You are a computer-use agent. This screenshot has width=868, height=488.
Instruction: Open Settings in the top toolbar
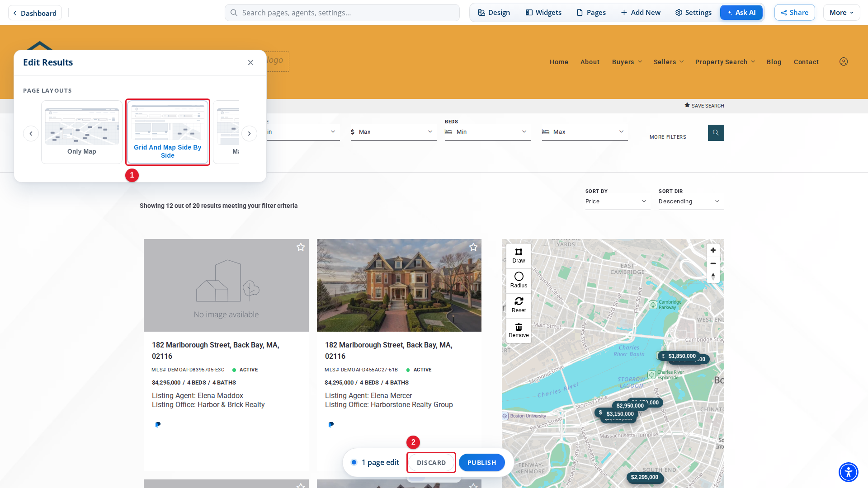[693, 13]
